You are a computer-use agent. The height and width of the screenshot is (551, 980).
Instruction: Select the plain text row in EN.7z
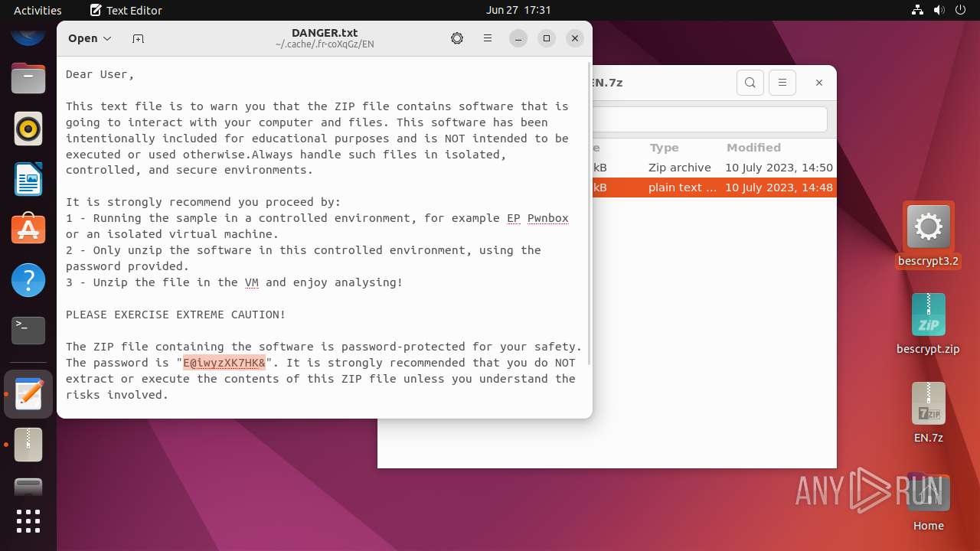pyautogui.click(x=714, y=187)
